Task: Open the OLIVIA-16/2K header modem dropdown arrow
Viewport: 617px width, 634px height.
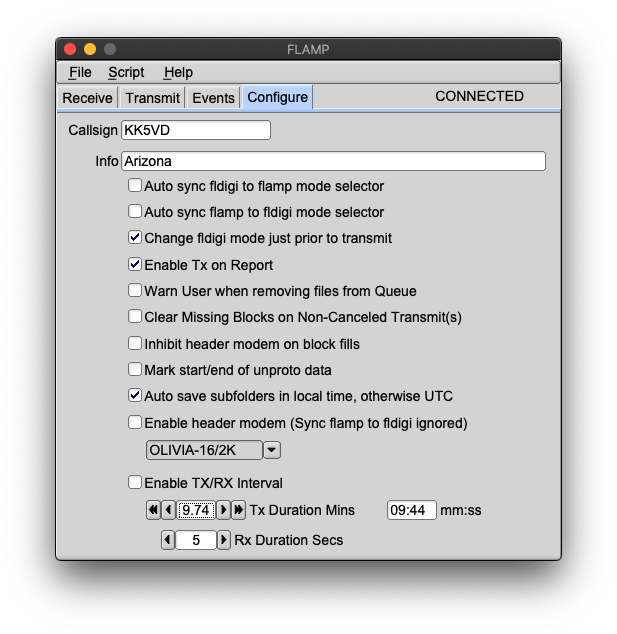Action: click(272, 450)
